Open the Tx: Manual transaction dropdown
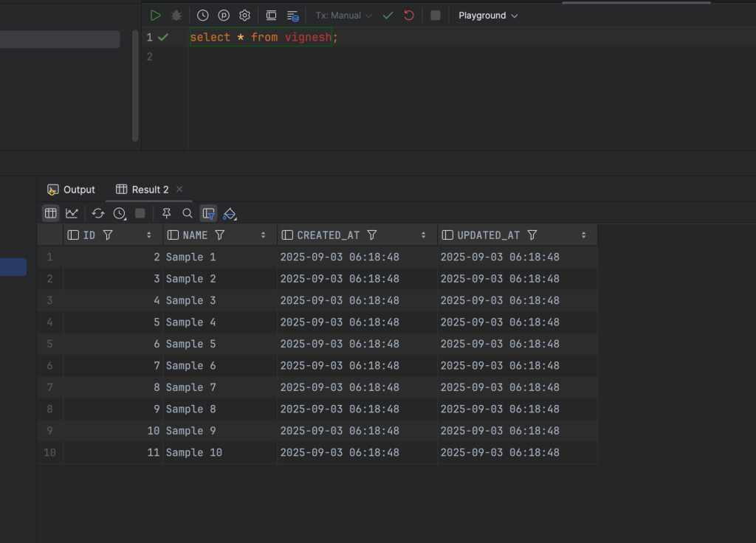This screenshot has height=543, width=756. [x=343, y=15]
